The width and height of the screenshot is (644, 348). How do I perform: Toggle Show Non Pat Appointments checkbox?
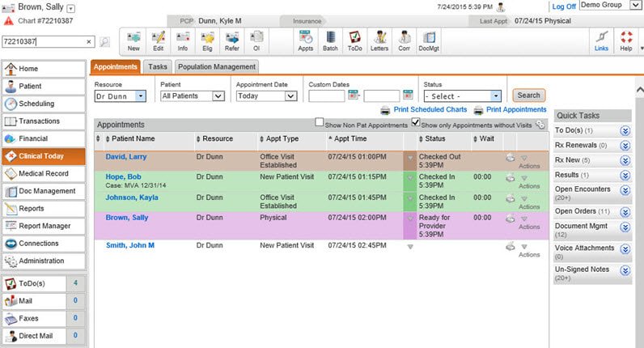click(319, 122)
